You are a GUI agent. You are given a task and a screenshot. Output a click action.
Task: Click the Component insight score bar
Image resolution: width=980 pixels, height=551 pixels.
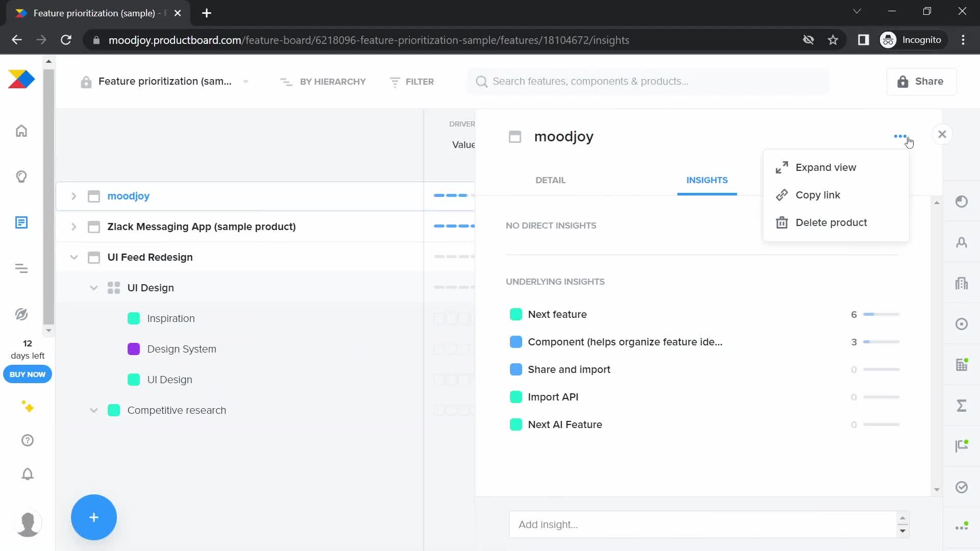pyautogui.click(x=881, y=342)
